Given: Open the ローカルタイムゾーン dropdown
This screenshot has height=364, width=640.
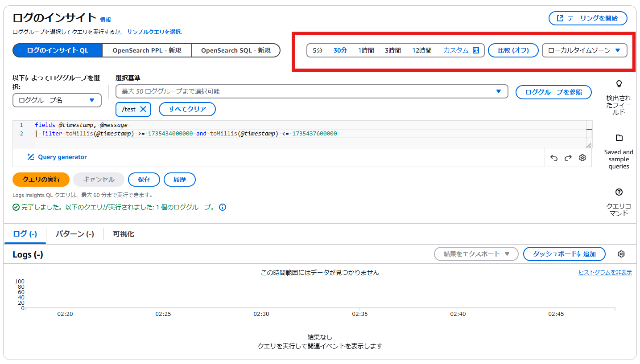Looking at the screenshot, I should tap(584, 50).
